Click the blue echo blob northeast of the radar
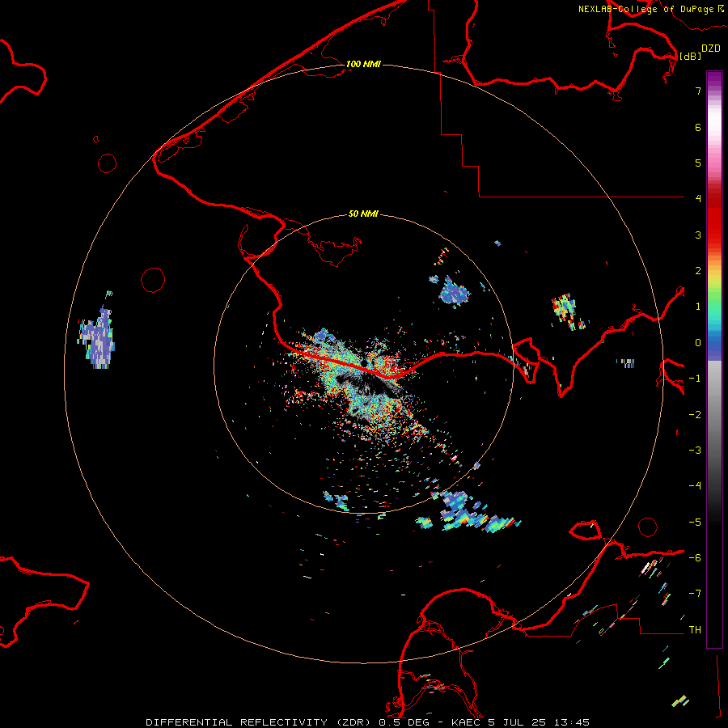The width and height of the screenshot is (728, 728). [454, 291]
